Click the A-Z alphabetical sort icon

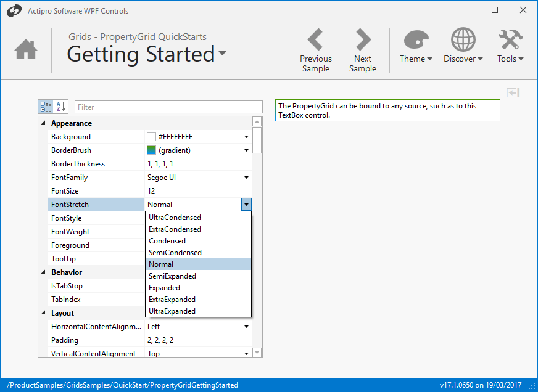point(60,106)
